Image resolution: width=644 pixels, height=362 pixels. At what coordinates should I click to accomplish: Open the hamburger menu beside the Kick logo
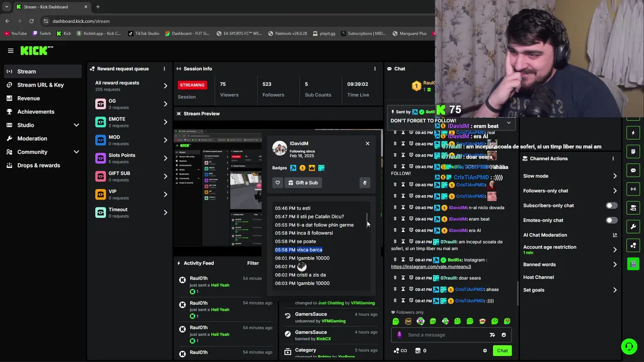coord(11,51)
